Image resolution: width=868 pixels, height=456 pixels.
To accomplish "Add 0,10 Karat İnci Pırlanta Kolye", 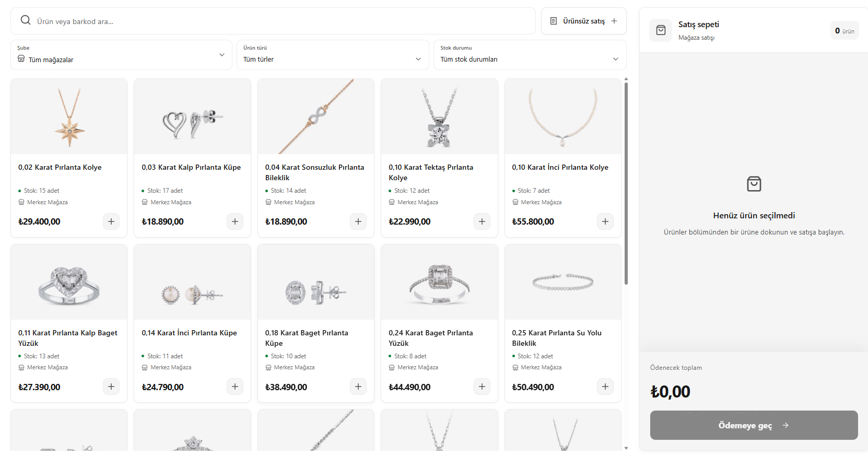I will [605, 221].
